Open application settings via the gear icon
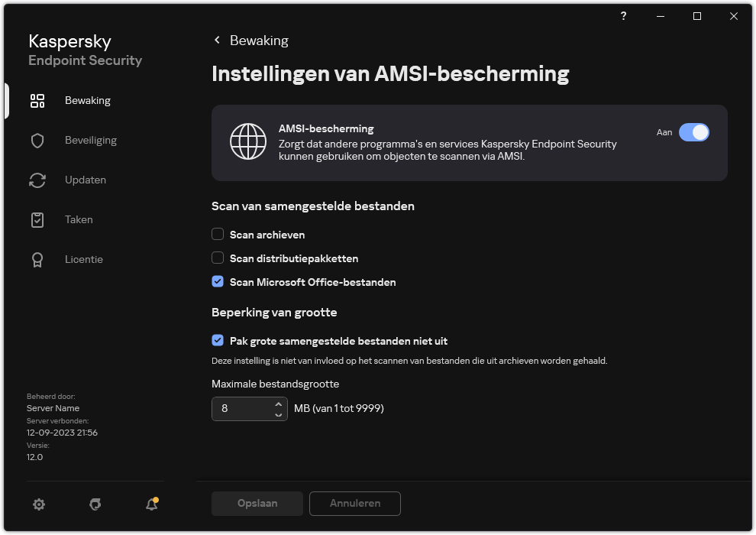 tap(39, 504)
